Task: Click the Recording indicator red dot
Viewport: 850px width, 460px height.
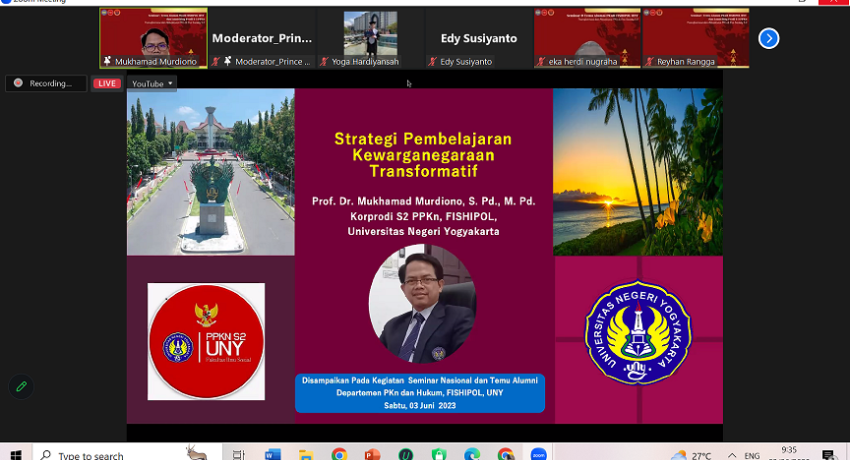Action: click(18, 83)
